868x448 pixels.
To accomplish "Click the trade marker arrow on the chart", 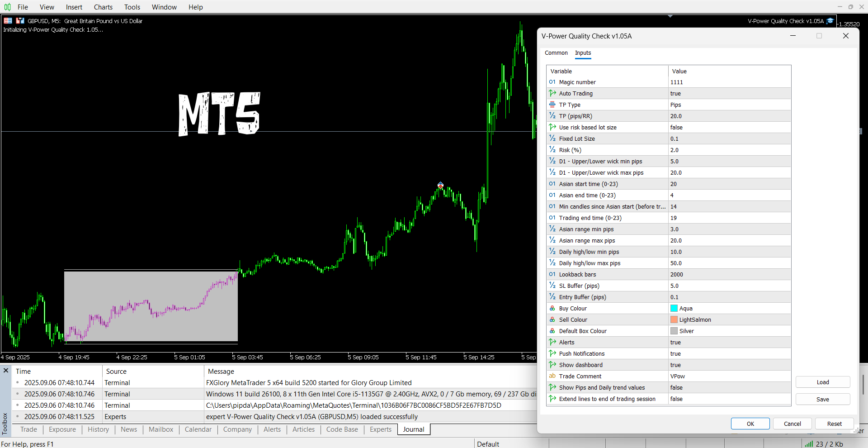I will click(440, 185).
